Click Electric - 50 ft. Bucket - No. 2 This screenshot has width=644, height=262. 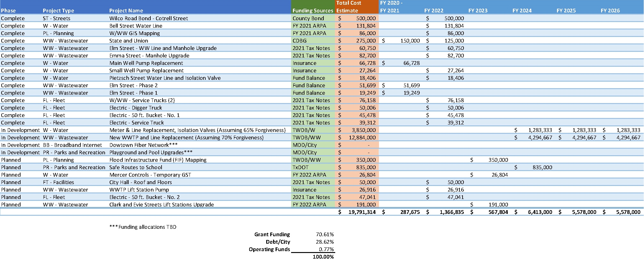pos(144,197)
